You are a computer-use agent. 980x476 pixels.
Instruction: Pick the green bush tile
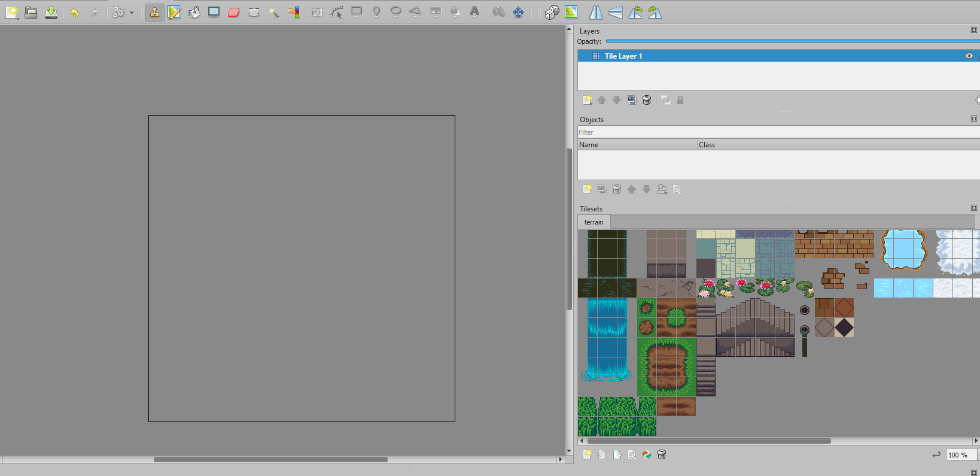click(x=617, y=416)
